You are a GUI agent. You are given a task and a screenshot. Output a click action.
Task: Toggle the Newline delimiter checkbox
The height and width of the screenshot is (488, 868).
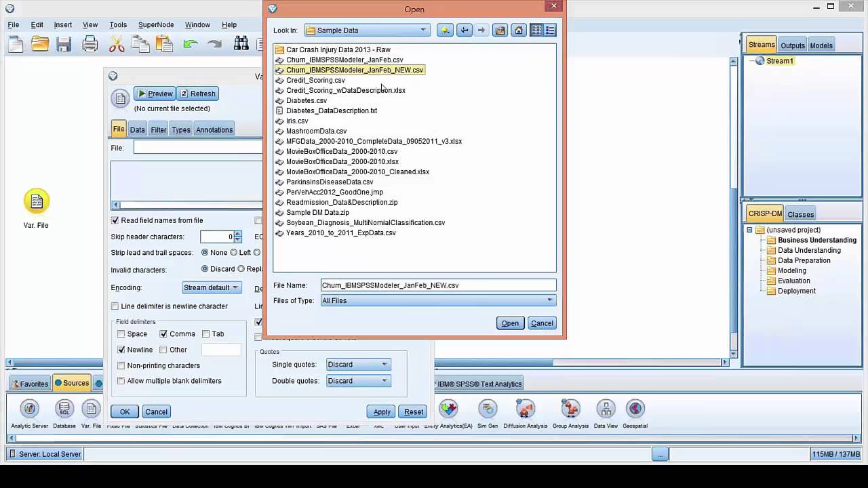(x=121, y=350)
